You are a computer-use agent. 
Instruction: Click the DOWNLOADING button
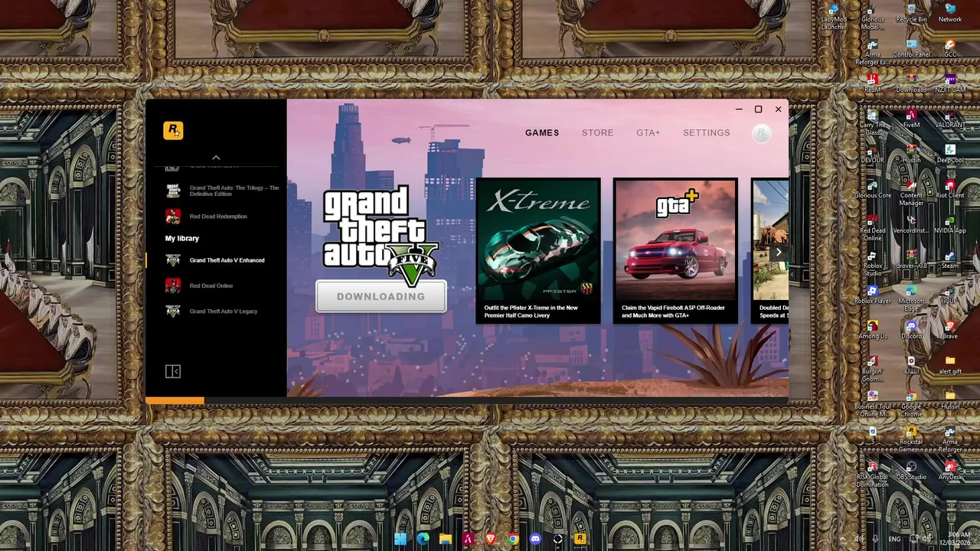(x=381, y=296)
